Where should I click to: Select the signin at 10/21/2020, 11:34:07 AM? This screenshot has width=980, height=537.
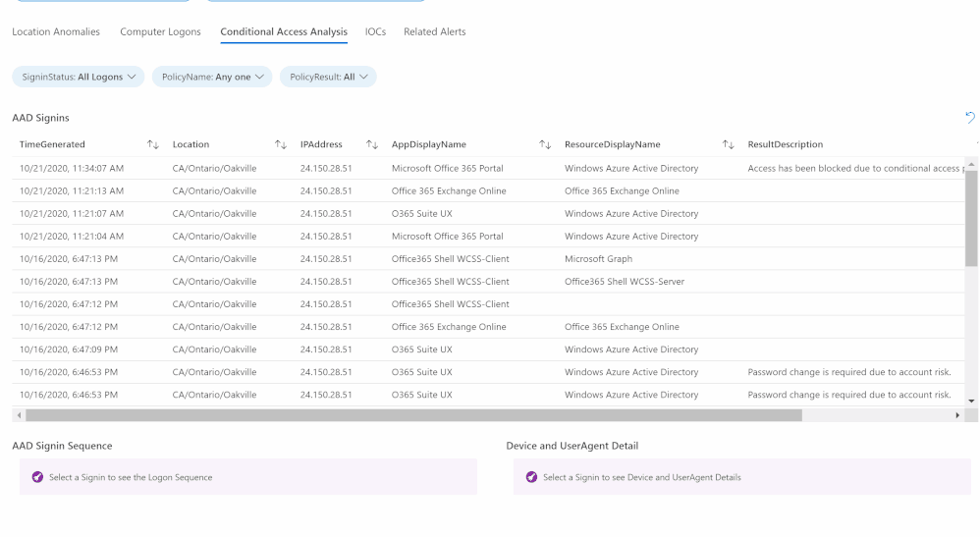pos(488,168)
